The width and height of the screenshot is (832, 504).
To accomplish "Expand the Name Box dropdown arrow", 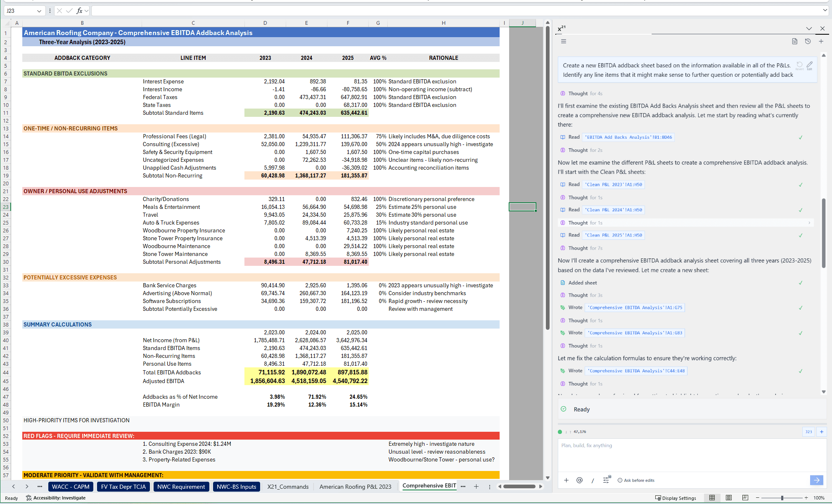I will (x=39, y=11).
